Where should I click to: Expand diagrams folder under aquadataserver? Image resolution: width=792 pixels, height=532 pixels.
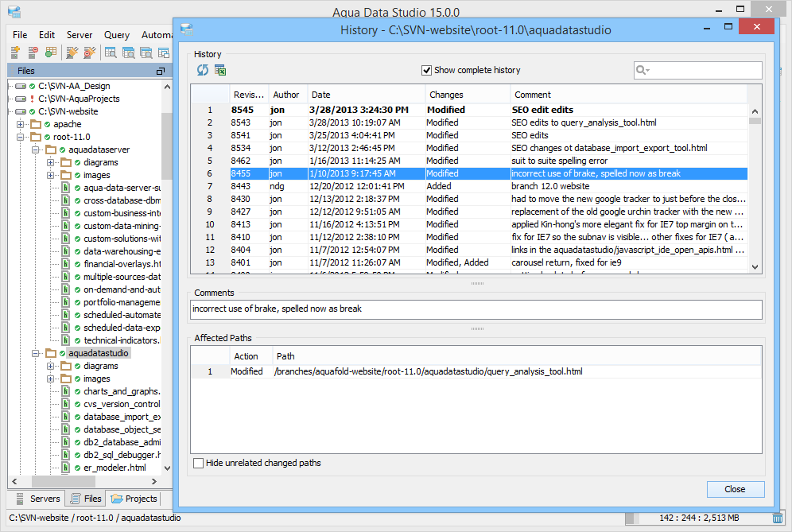tap(51, 162)
